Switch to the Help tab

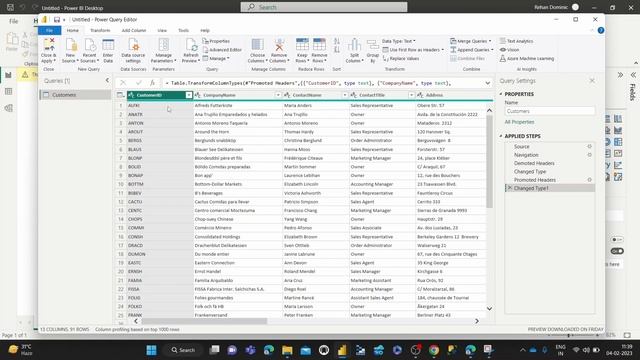pyautogui.click(x=205, y=31)
